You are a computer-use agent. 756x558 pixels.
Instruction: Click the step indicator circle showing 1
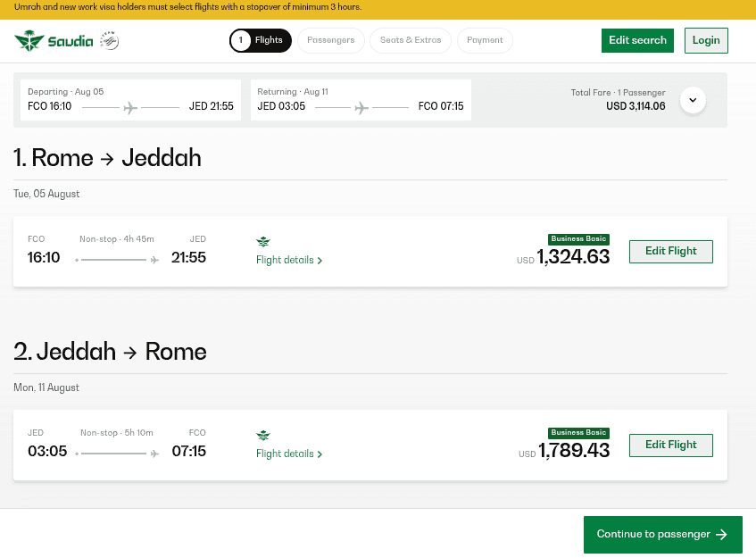239,40
